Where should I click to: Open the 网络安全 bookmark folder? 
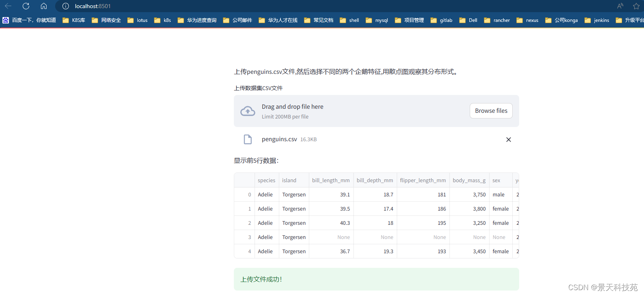[x=106, y=20]
